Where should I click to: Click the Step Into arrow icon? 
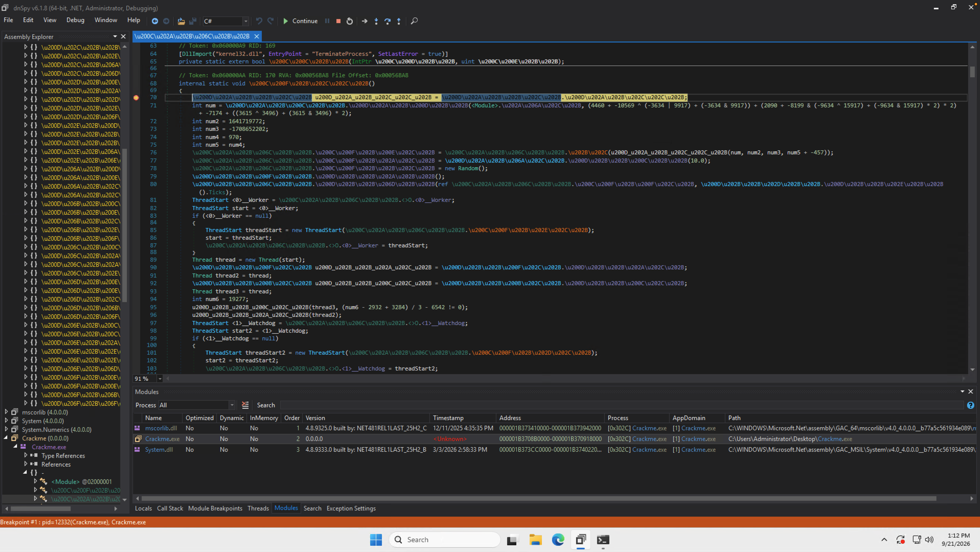tap(376, 21)
